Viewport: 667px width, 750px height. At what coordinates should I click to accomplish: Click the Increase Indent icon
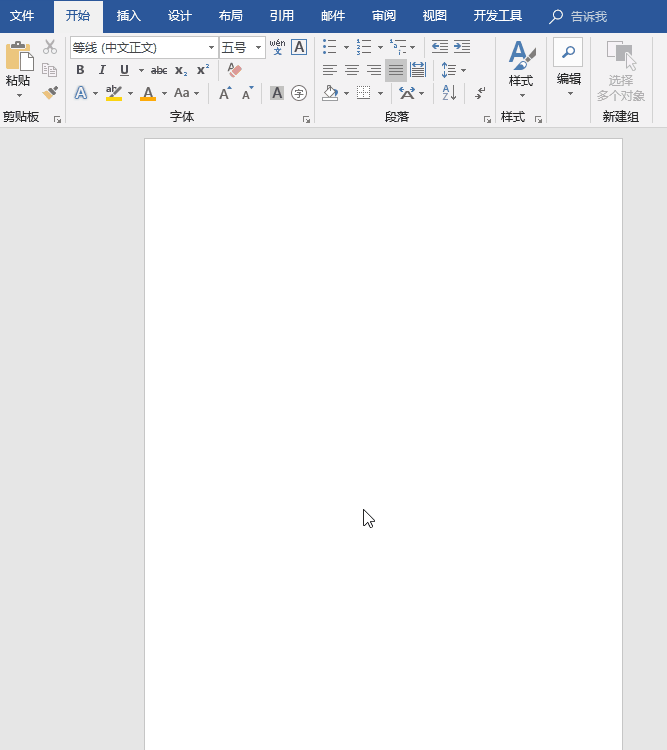click(x=462, y=47)
